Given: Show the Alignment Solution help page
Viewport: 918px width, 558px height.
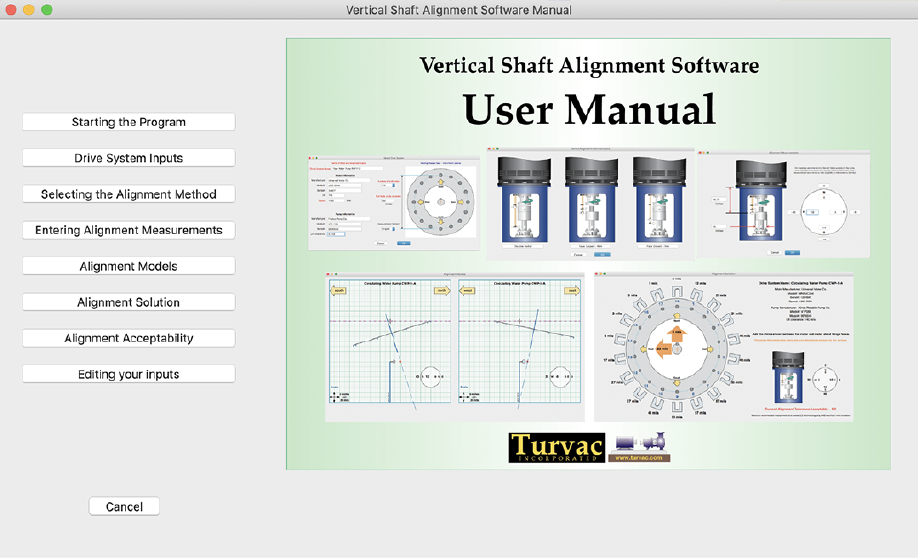Looking at the screenshot, I should (128, 302).
